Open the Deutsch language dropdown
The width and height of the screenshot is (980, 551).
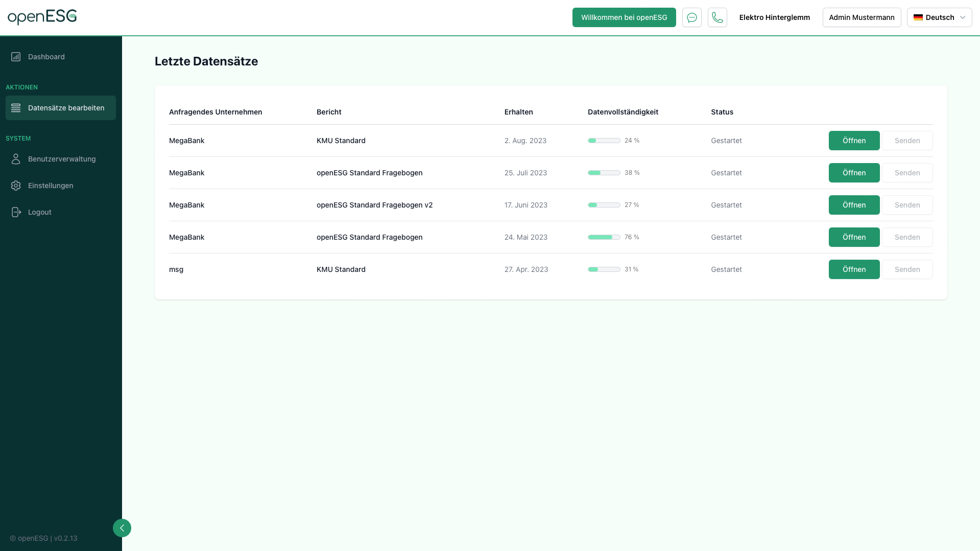939,17
